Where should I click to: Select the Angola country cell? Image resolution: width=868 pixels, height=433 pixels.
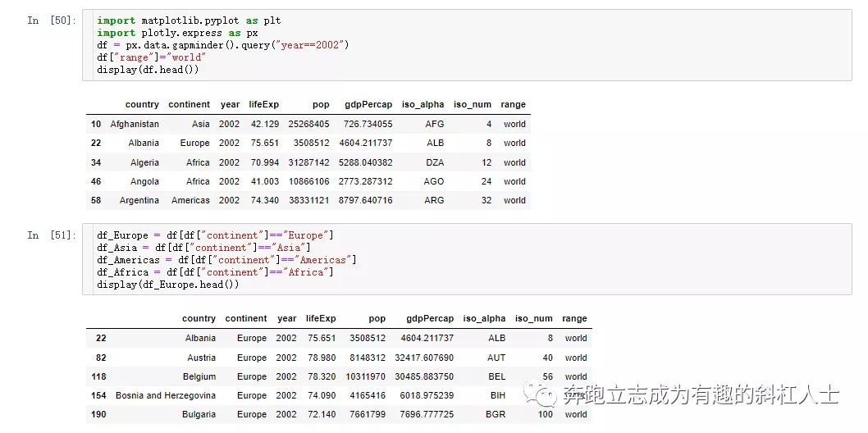click(x=144, y=181)
